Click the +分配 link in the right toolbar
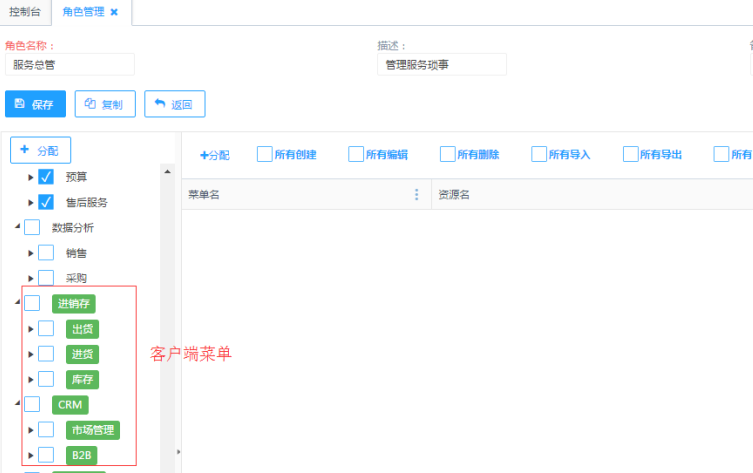The image size is (753, 473). tap(214, 155)
